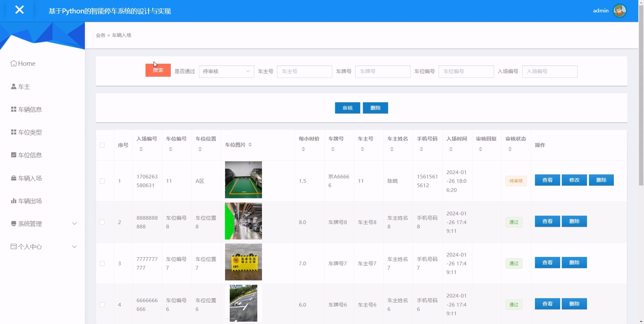644x324 pixels.
Task: Click 删除 for row 京A66666
Action: pyautogui.click(x=601, y=180)
